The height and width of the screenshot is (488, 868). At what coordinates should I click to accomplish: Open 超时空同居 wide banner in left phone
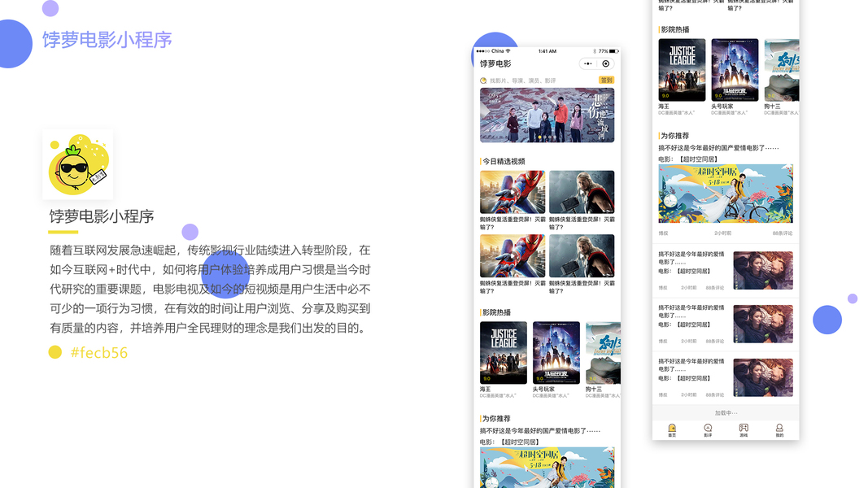pyautogui.click(x=547, y=468)
